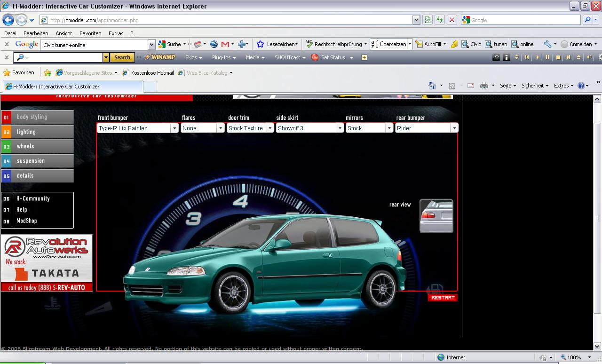Open the Favoriten menu in menu bar
Screen dimensions: 602x364
(x=90, y=33)
